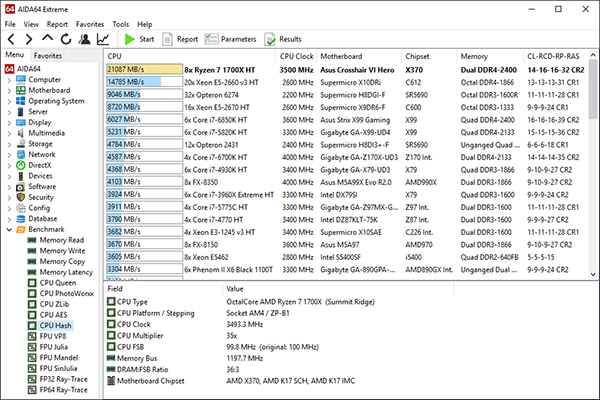The image size is (600, 400).
Task: Open the FPU Julia benchmark
Action: 54,347
